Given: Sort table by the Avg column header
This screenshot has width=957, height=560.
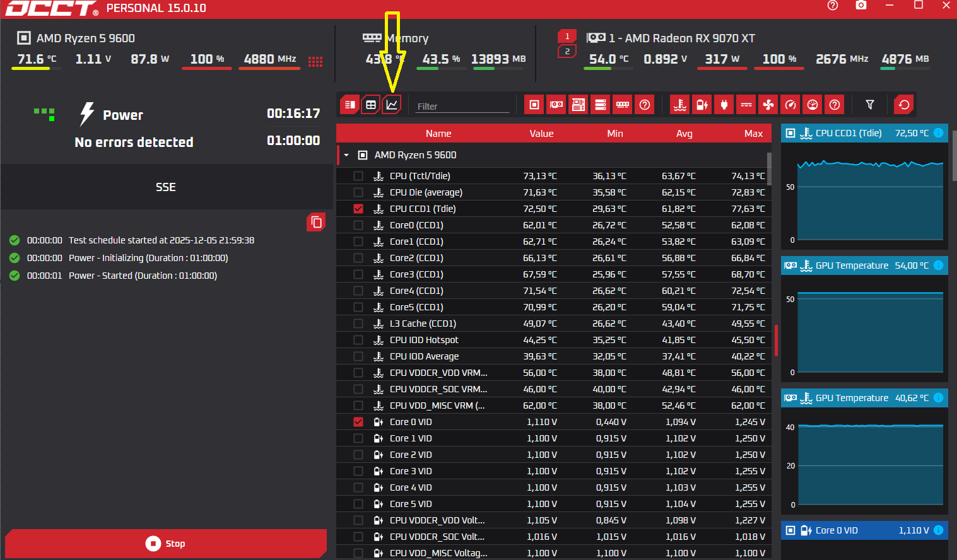Looking at the screenshot, I should coord(684,134).
